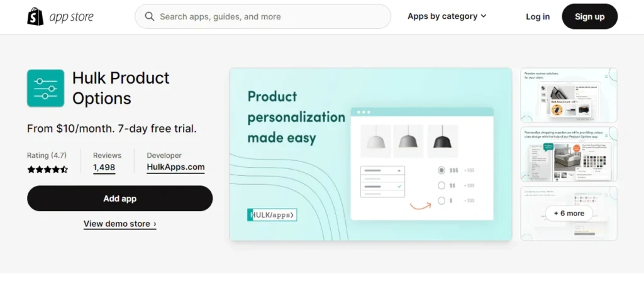This screenshot has width=644, height=284.
Task: Visit the HulkApps.com developer link
Action: (175, 167)
